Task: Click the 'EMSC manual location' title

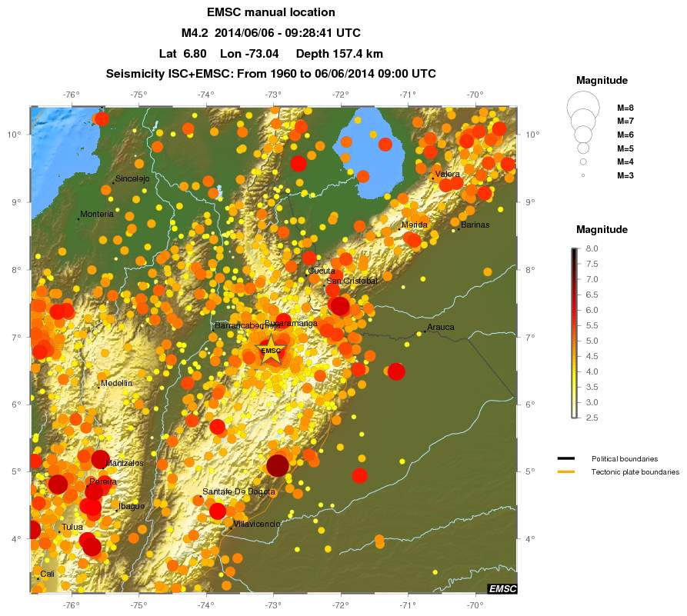Action: 271,12
